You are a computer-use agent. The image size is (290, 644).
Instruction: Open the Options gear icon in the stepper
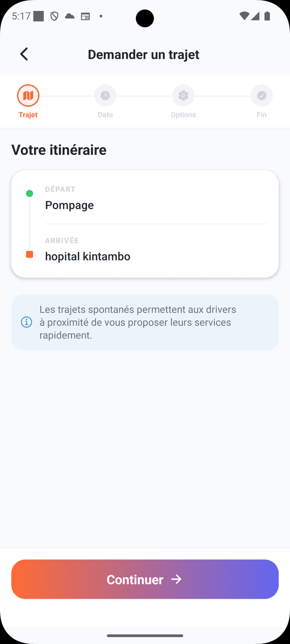tap(183, 96)
